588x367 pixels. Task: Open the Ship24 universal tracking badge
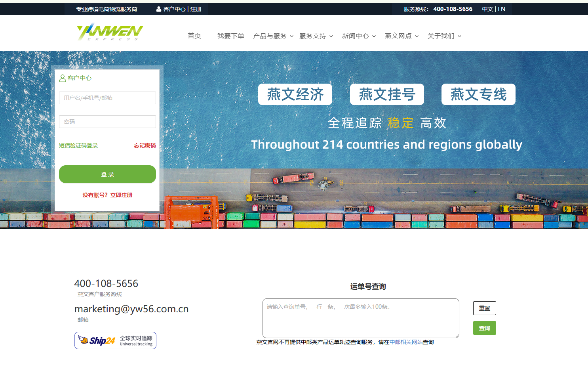pos(115,340)
